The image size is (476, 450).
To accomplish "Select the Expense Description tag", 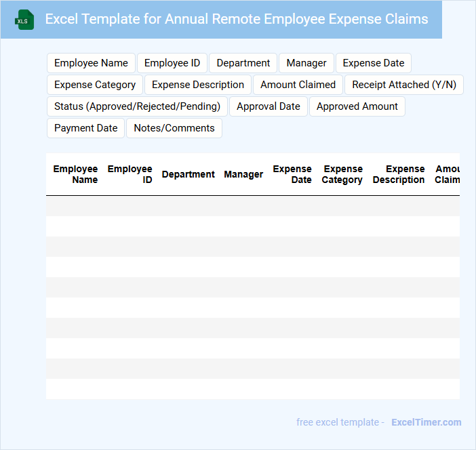I will [197, 85].
